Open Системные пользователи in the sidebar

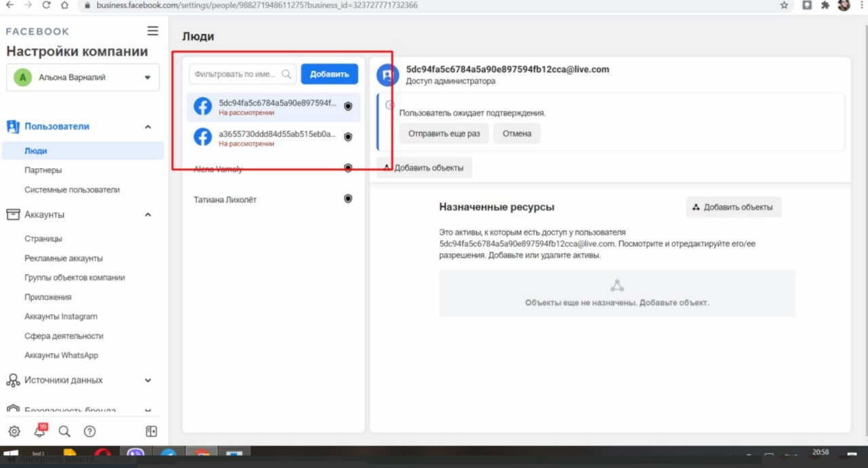pos(72,190)
